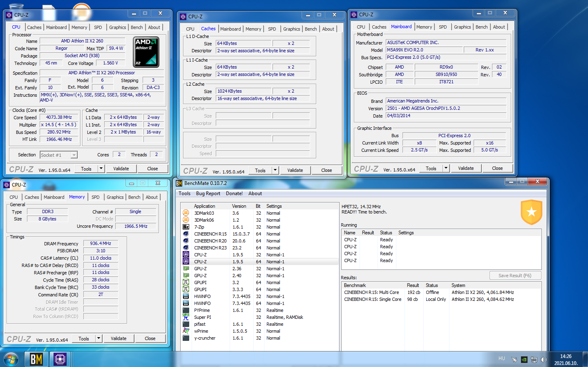Click the BenchMate shield star badge
This screenshot has height=367, width=588.
[531, 212]
